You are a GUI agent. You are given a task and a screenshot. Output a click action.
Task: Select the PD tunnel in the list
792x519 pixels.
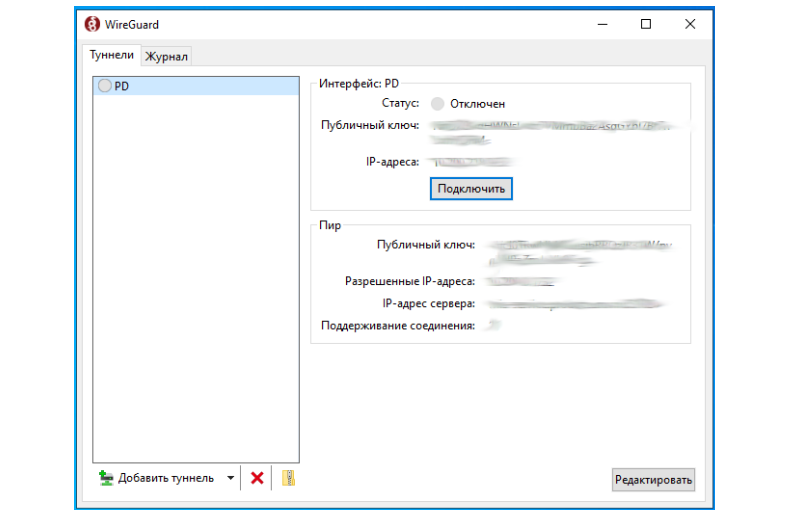(196, 86)
